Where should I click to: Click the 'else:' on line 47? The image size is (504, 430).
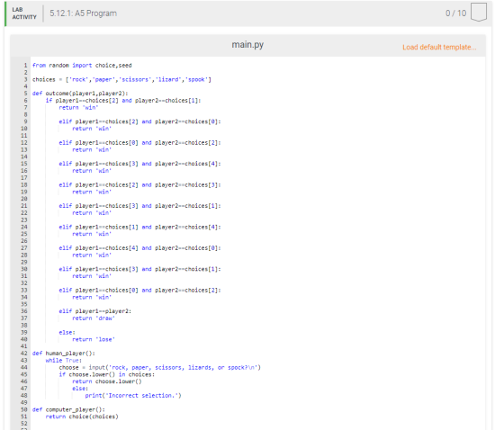coord(80,389)
